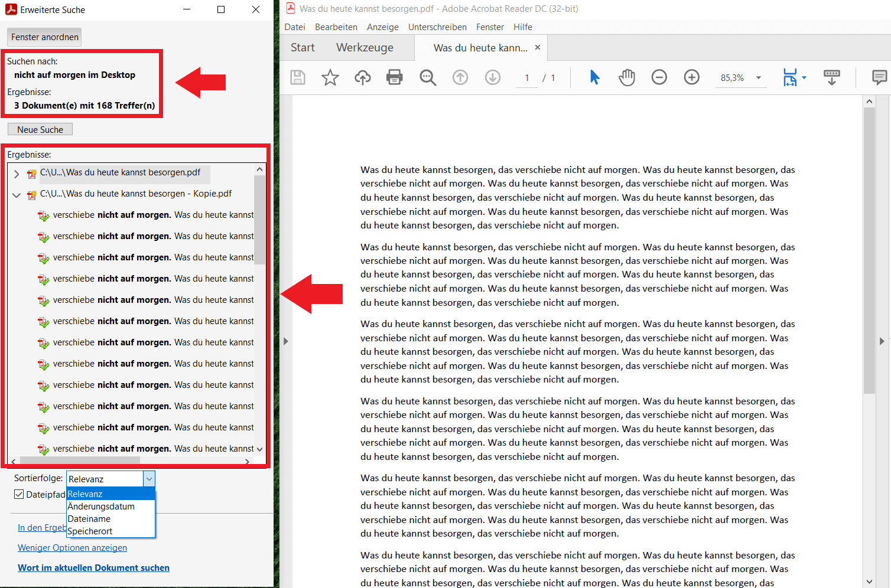Switch to the Start tab
The image size is (891, 588).
(x=303, y=48)
